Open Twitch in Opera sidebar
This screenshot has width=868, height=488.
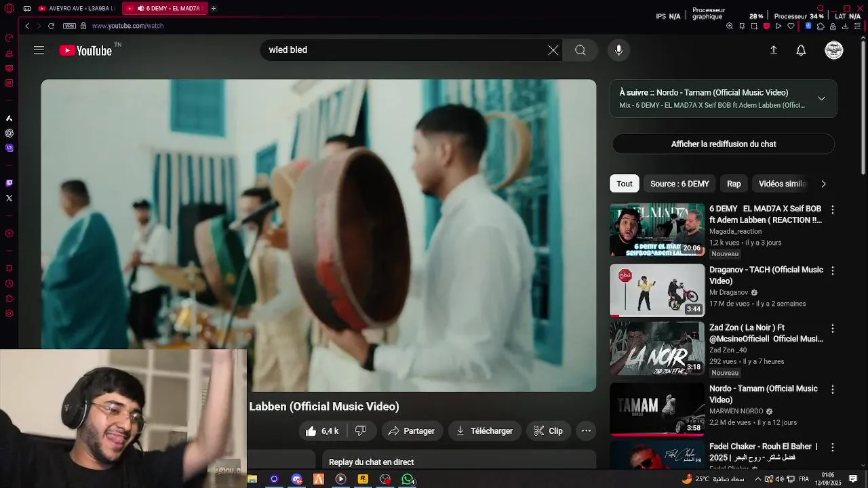tap(9, 183)
